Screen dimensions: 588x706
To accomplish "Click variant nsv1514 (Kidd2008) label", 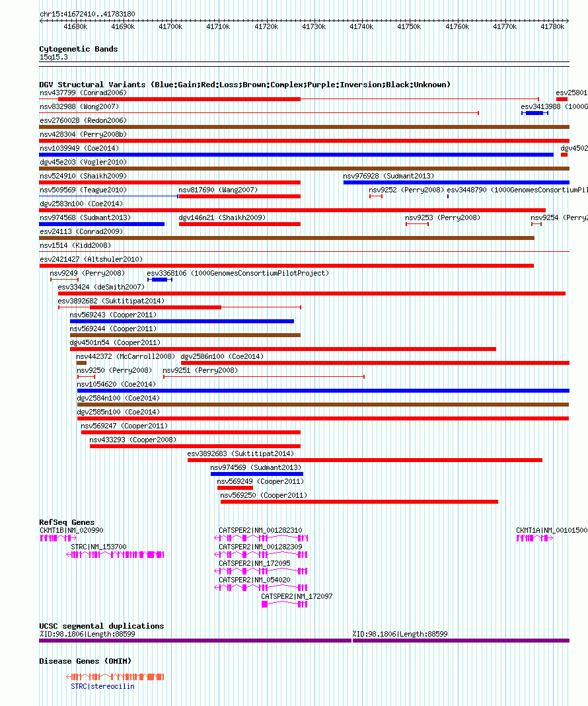I will 75,245.
